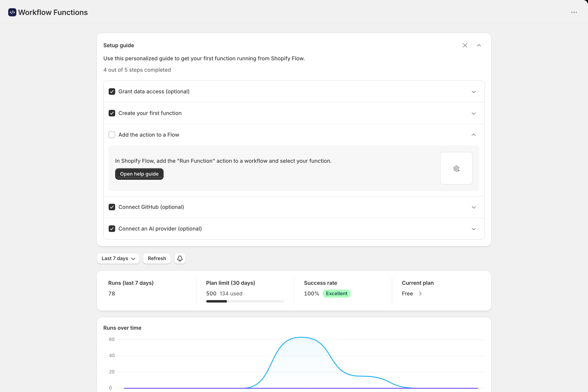The image size is (588, 392).
Task: Click the Runs over time heading
Action: click(x=122, y=328)
